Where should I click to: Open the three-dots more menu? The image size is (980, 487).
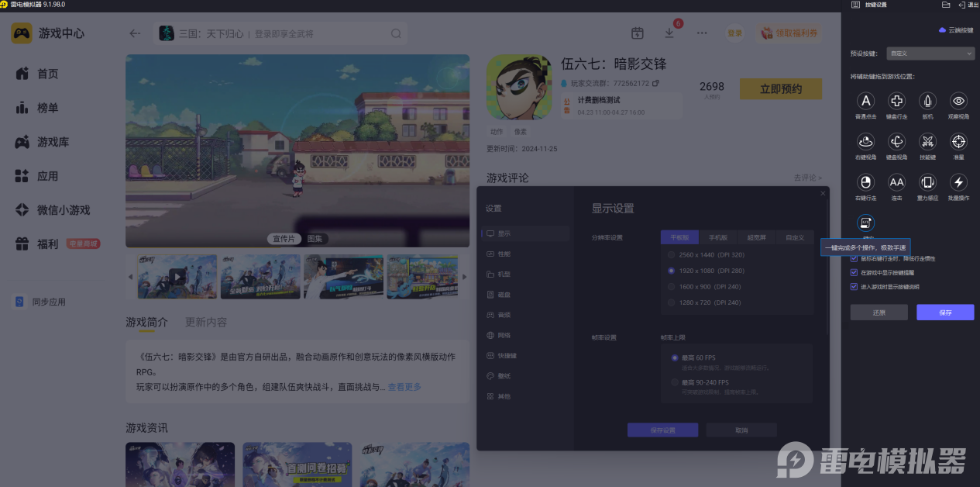[702, 33]
